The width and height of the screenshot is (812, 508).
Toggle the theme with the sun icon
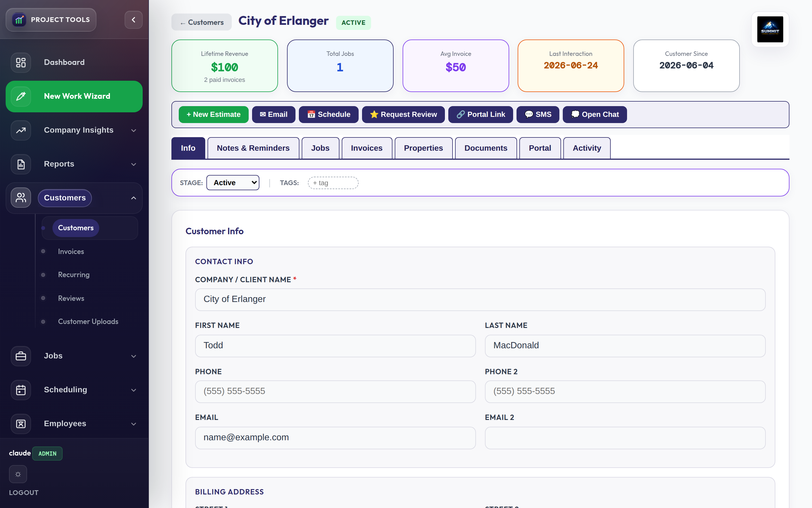click(x=18, y=474)
